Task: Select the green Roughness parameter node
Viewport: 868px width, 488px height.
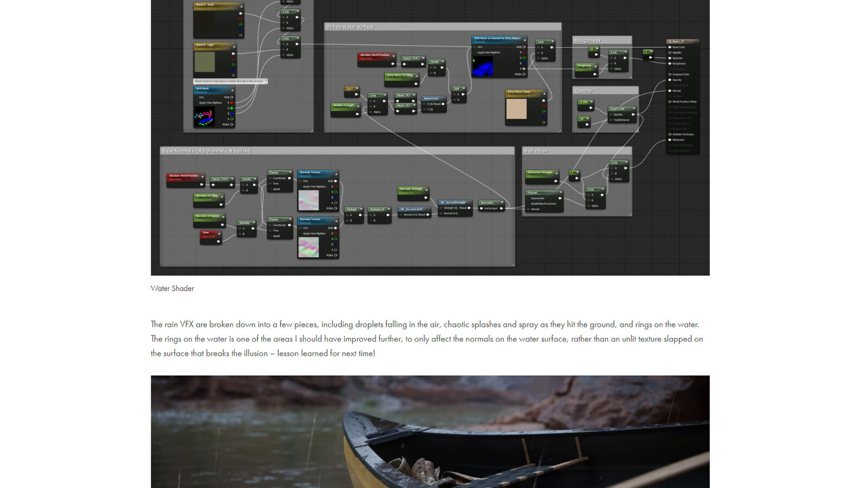Action: click(x=586, y=70)
